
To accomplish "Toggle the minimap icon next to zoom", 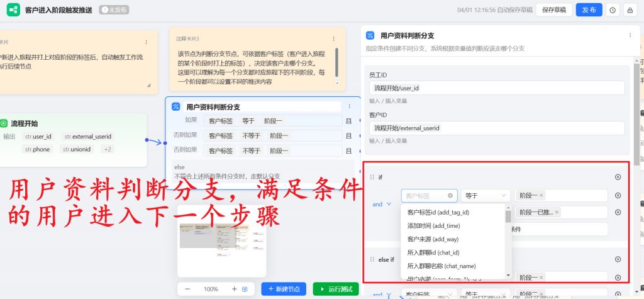I will (245, 289).
